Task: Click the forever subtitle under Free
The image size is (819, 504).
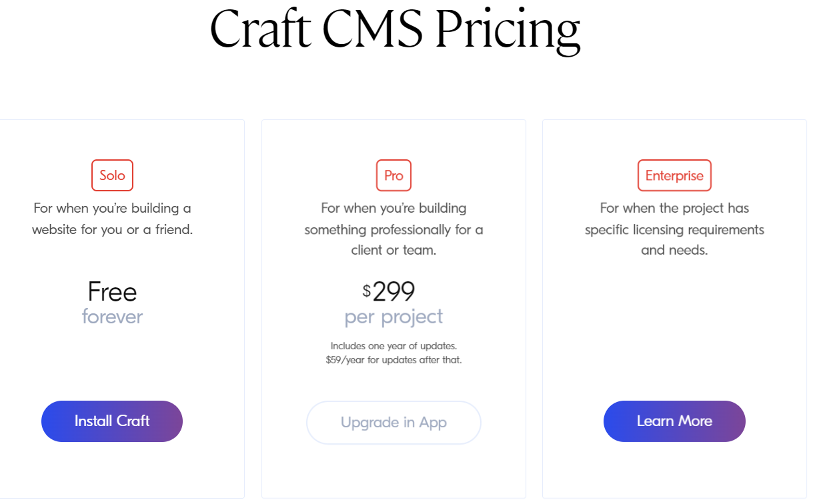Action: 112,317
